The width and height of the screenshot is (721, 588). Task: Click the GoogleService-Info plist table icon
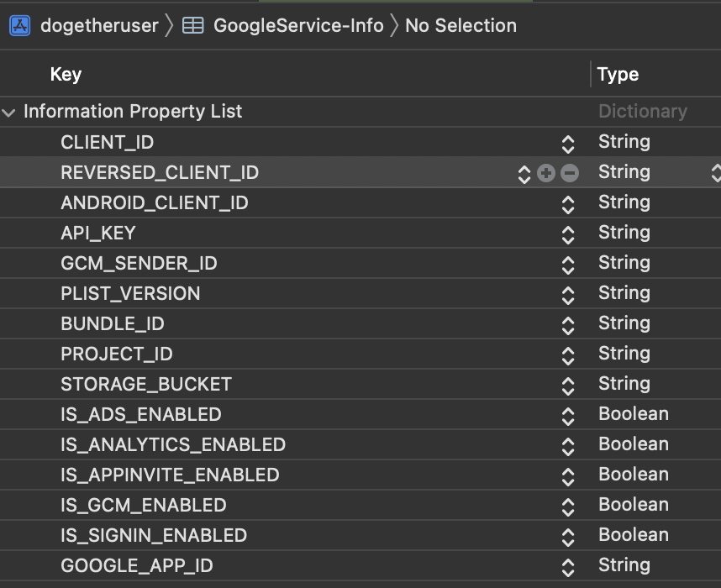point(193,26)
